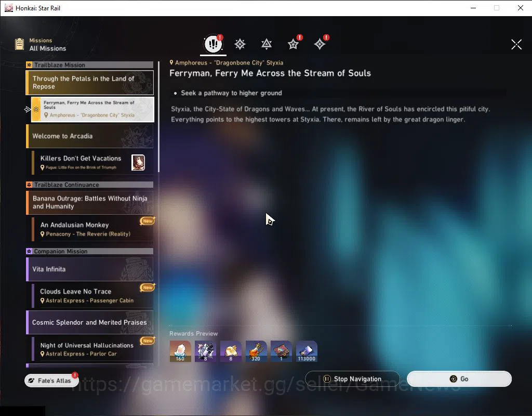Open Fate's Atlas
The width and height of the screenshot is (532, 416).
[51, 380]
